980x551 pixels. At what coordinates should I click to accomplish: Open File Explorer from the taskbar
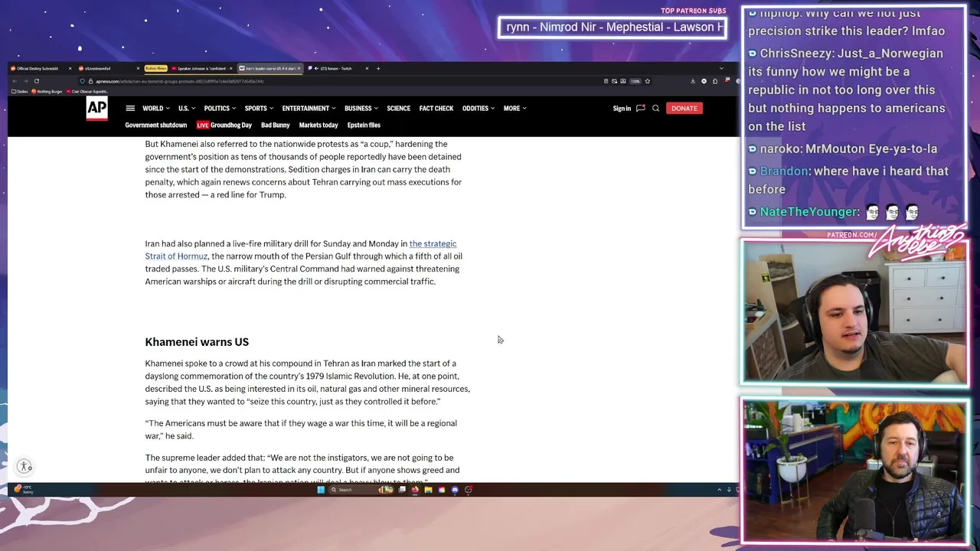428,490
